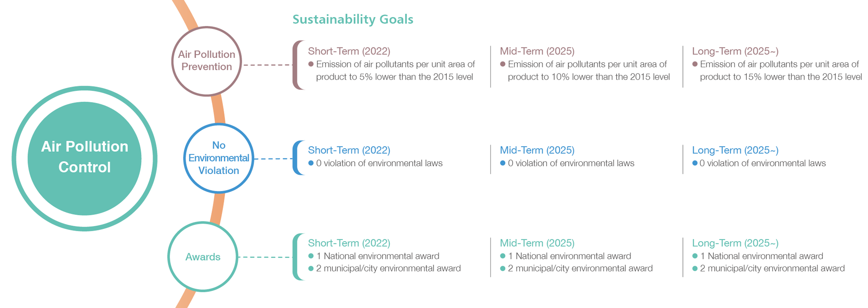Screen dimensions: 868x308
Task: Open Short-Term (2022) heading under Air Pollution Prevention
Action: click(x=349, y=51)
